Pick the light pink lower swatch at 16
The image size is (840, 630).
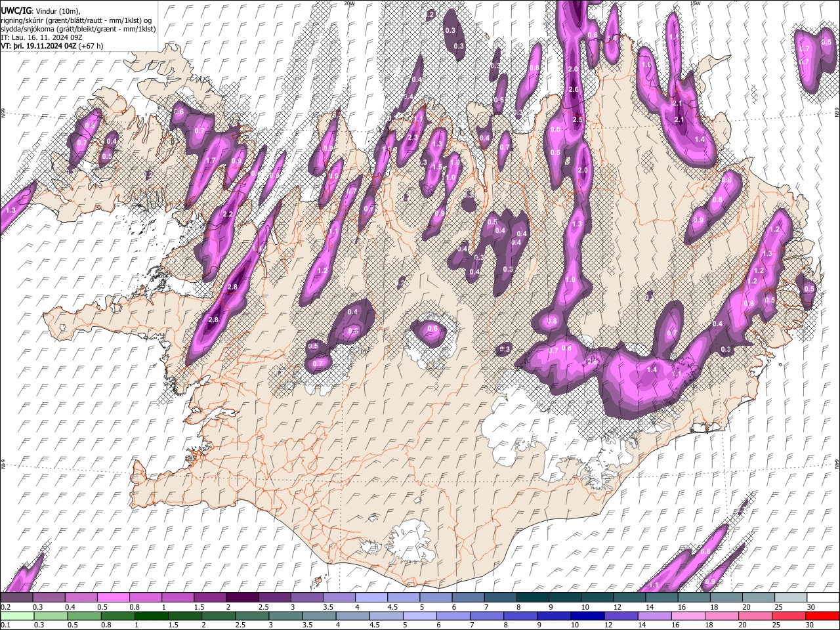(x=689, y=616)
